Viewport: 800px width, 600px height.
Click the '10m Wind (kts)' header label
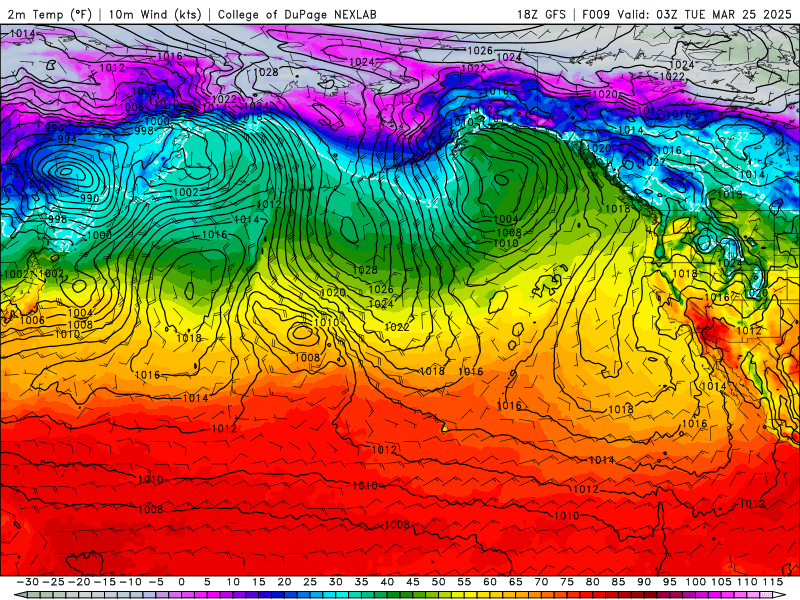tap(155, 14)
